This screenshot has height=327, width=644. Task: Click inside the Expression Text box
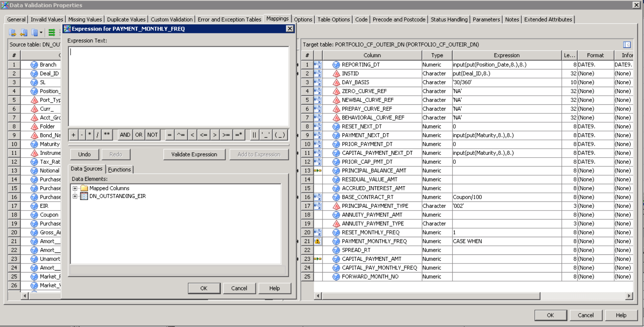(178, 86)
